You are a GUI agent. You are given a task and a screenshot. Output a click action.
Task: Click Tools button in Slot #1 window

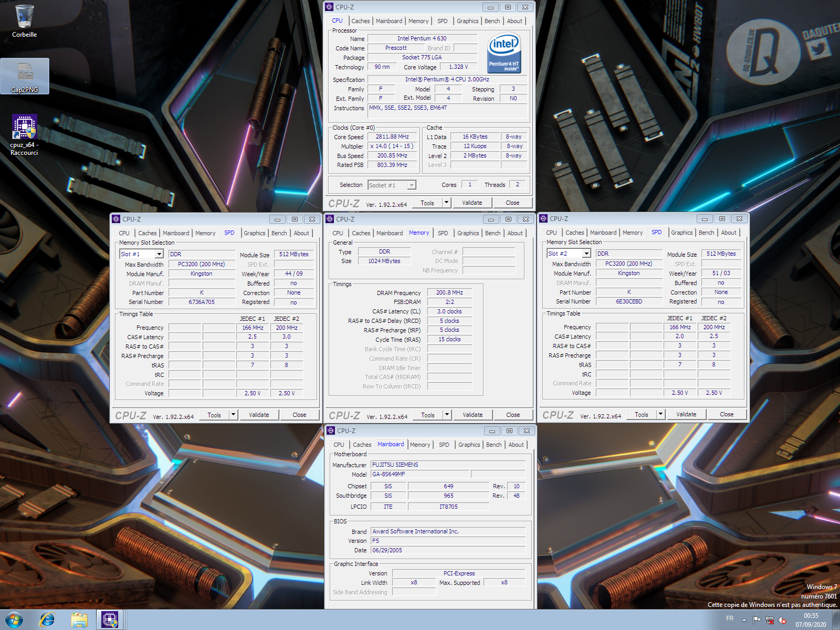(214, 415)
